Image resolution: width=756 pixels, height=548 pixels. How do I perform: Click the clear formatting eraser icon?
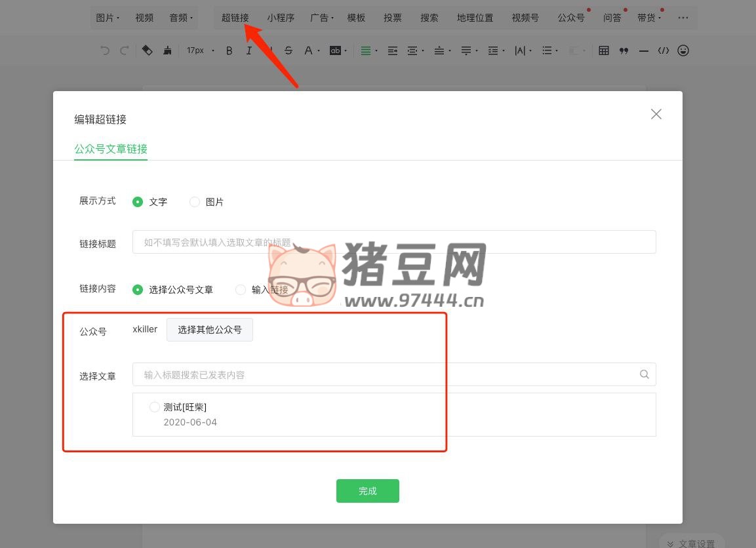[x=148, y=50]
